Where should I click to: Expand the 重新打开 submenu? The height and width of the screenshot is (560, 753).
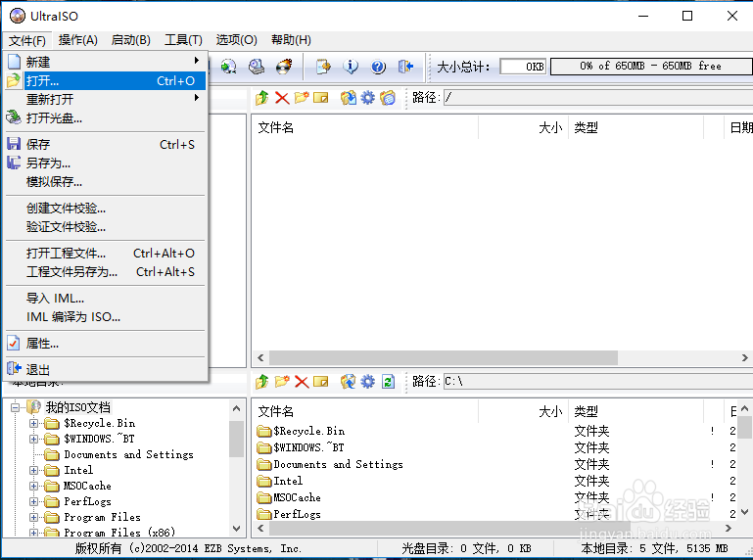coord(106,99)
